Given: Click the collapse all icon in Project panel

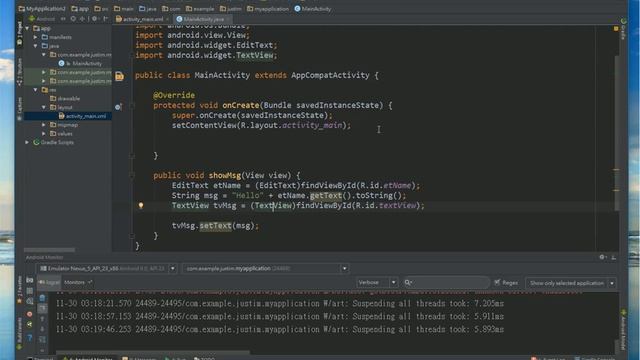Looking at the screenshot, I should click(x=82, y=19).
